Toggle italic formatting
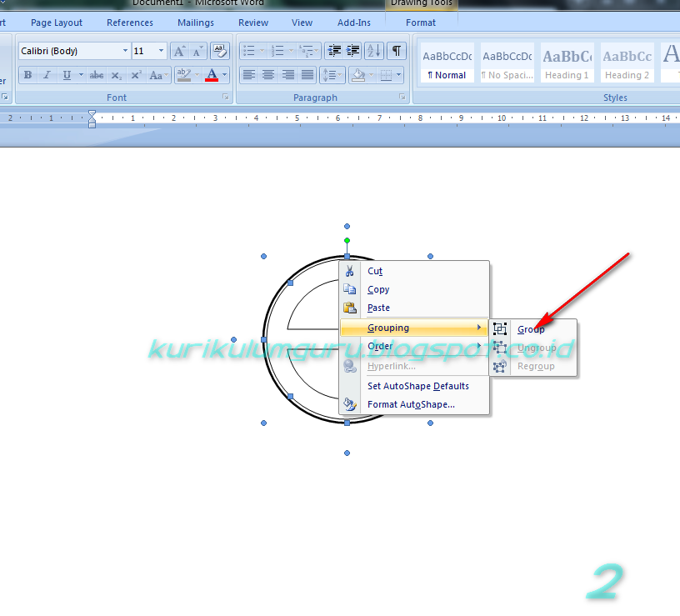The height and width of the screenshot is (616, 680). click(47, 74)
